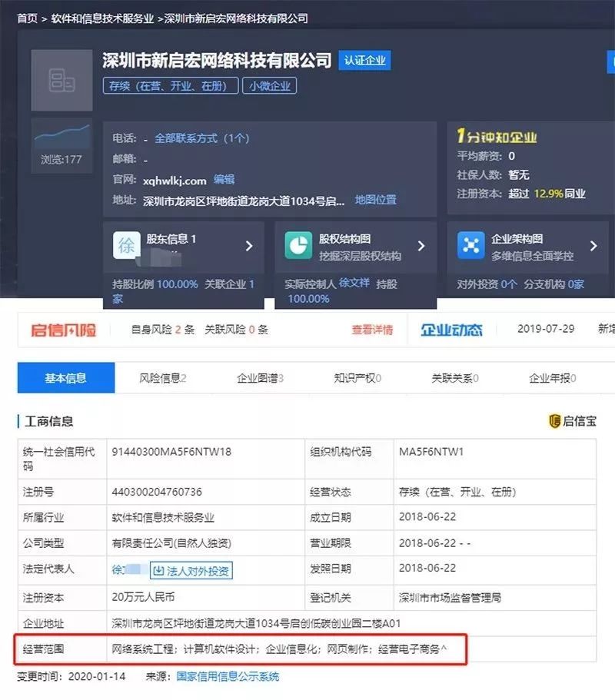The width and height of the screenshot is (615, 700).
Task: Click the 徐 shareholder avatar icon
Action: click(x=126, y=245)
